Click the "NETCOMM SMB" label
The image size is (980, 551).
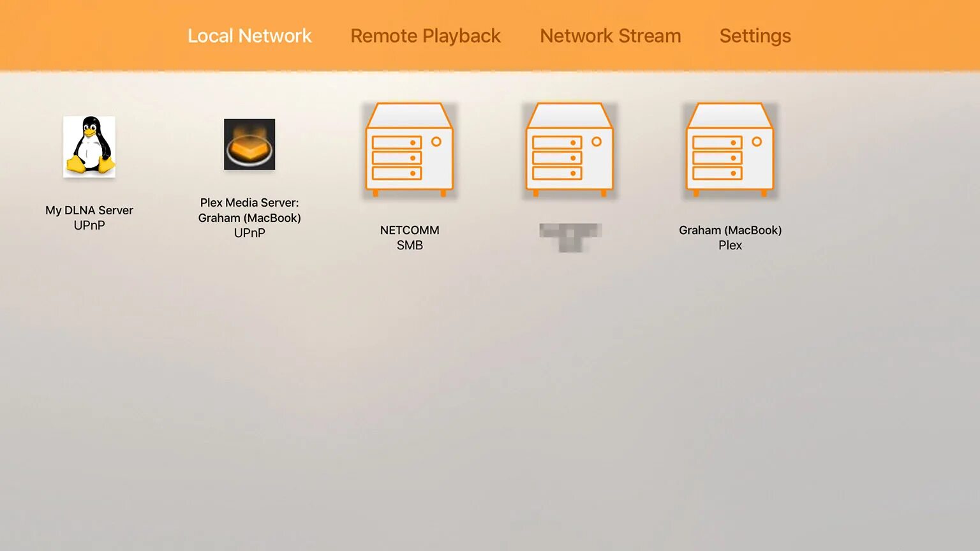coord(410,237)
